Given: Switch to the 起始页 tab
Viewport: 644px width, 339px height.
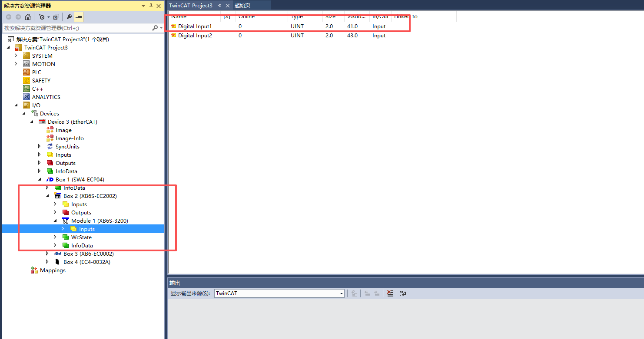Looking at the screenshot, I should 242,5.
